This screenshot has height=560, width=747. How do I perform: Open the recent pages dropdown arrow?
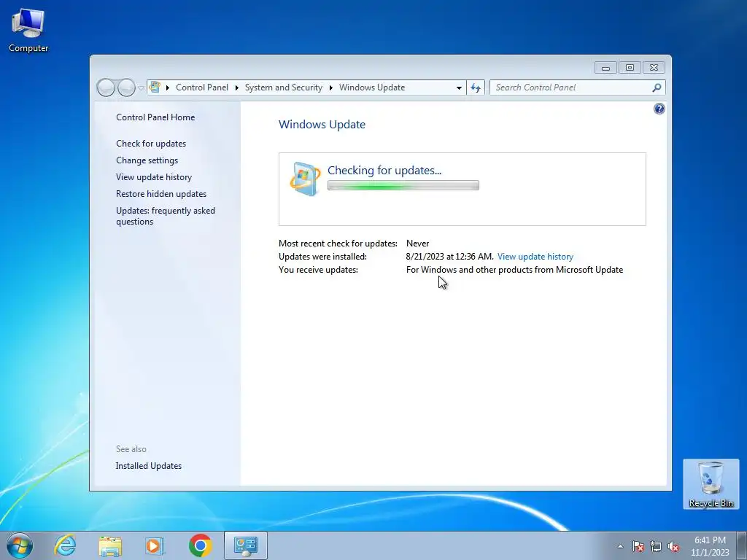click(141, 88)
